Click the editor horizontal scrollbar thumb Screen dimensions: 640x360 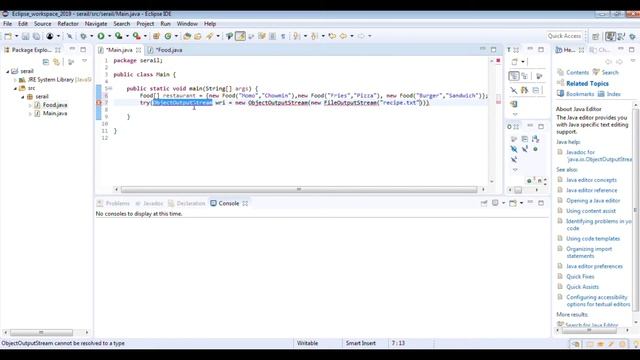pyautogui.click(x=299, y=189)
